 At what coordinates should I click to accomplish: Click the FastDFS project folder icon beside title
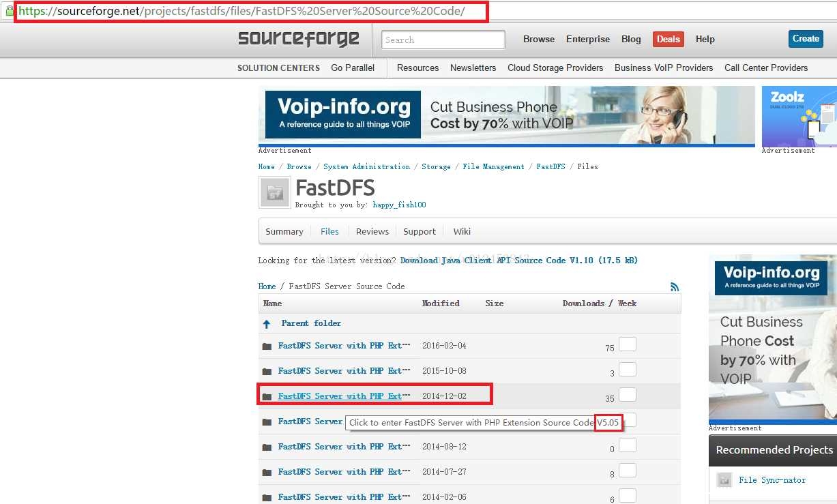pyautogui.click(x=275, y=192)
